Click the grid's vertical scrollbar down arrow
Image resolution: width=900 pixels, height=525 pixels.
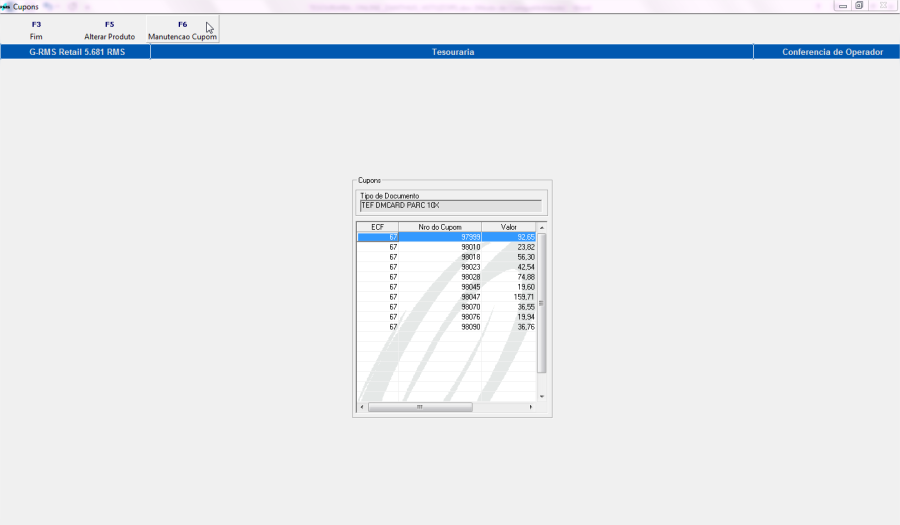coord(541,396)
